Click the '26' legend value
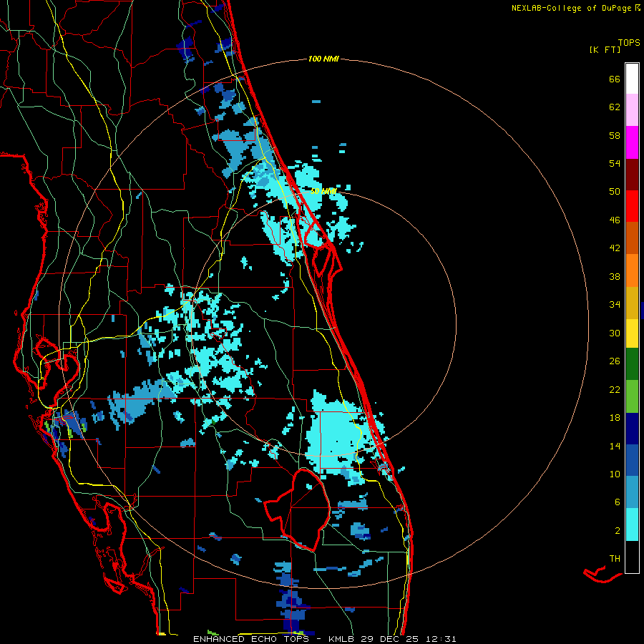 coord(615,361)
